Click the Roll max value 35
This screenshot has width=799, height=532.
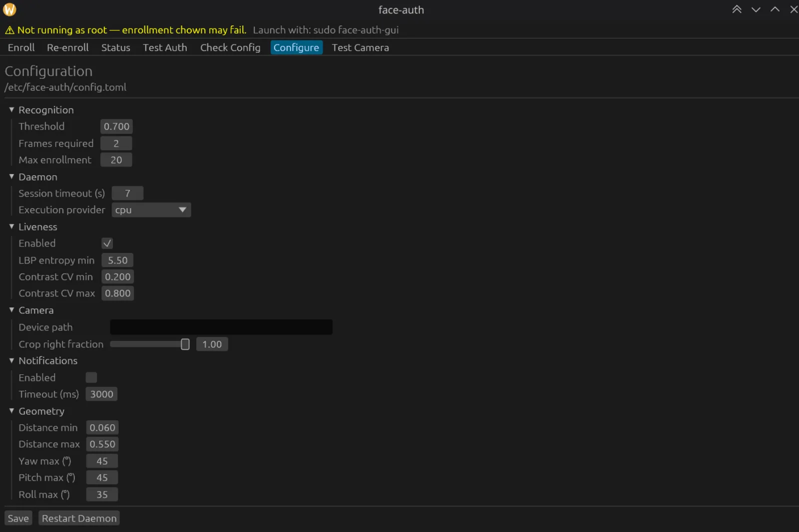click(102, 495)
